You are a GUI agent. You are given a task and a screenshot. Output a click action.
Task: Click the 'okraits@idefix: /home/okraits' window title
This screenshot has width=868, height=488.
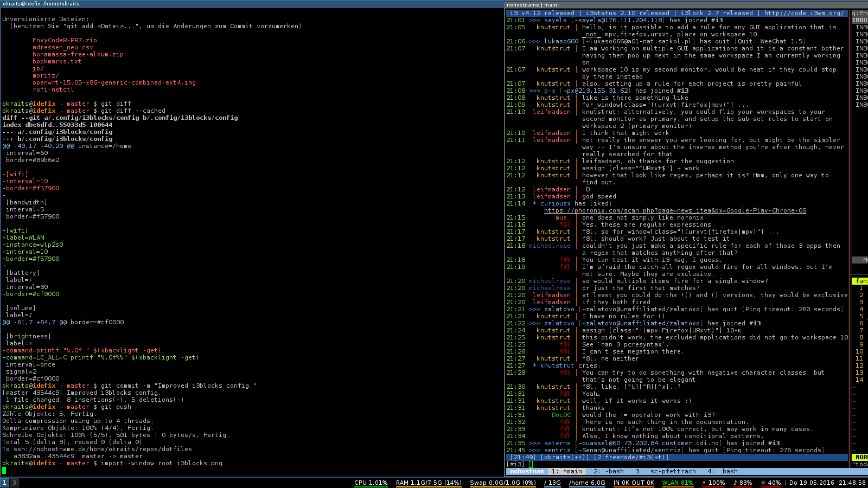[41, 3]
